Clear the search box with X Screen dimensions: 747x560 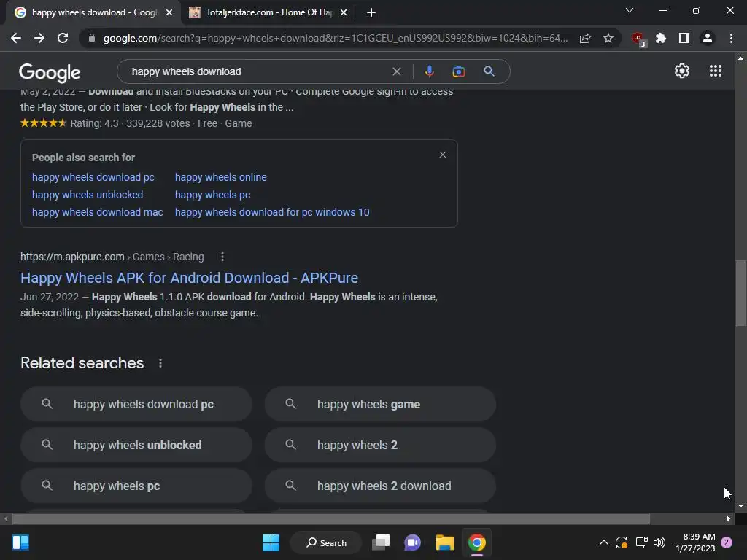(396, 71)
